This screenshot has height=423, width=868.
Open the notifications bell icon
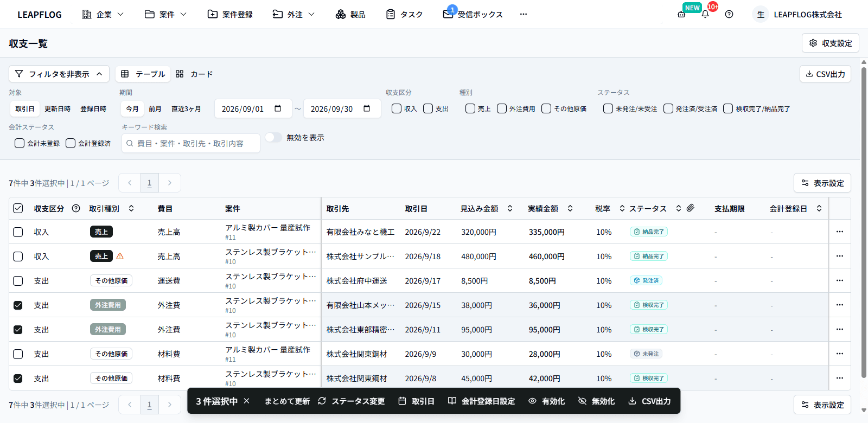pos(705,14)
